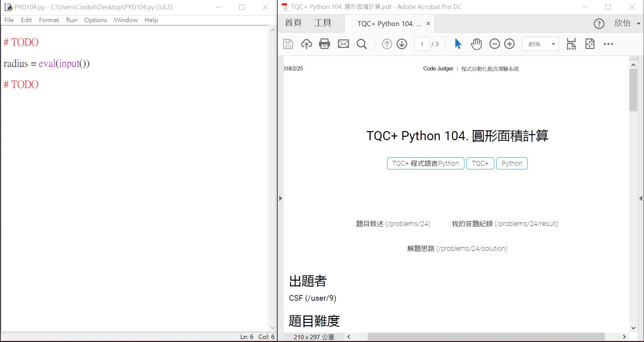The image size is (644, 342).
Task: Zoom in with the plus icon
Action: point(509,44)
